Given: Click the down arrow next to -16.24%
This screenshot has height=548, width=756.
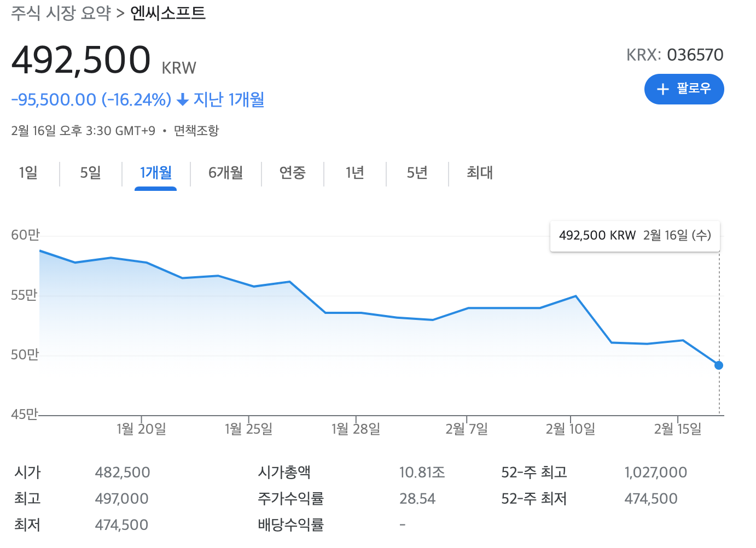Looking at the screenshot, I should coord(183,100).
